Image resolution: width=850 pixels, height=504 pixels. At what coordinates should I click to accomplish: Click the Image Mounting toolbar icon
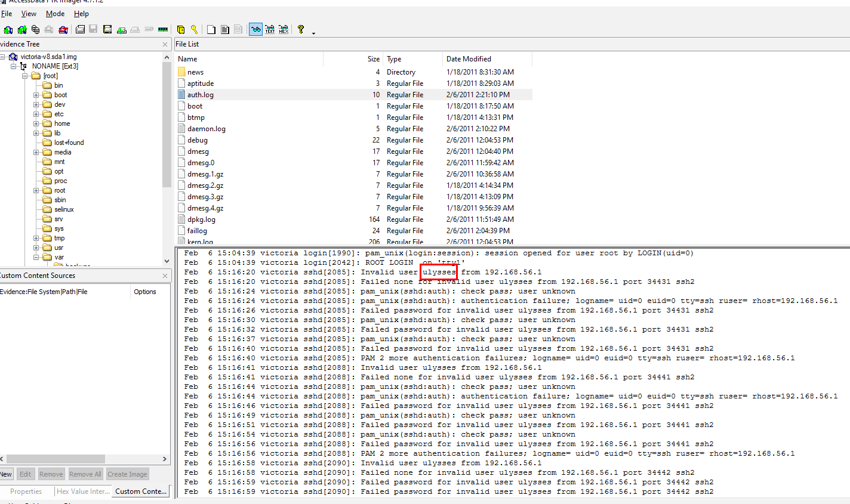pyautogui.click(x=35, y=29)
